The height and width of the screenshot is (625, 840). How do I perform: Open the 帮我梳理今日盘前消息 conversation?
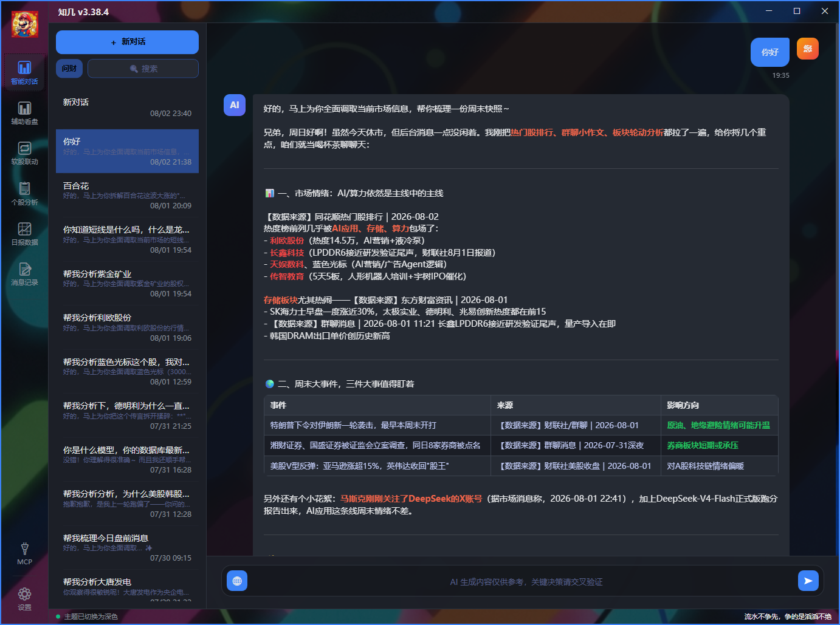127,548
